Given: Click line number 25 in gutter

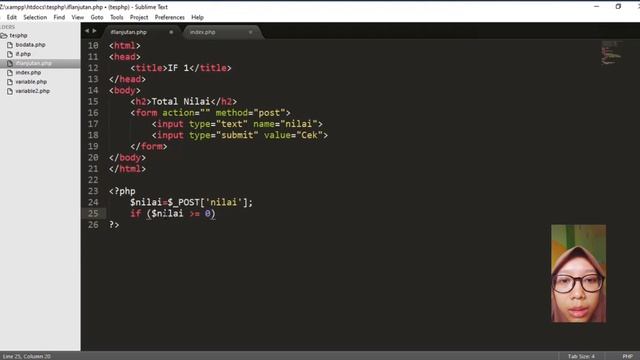Looking at the screenshot, I should (93, 213).
